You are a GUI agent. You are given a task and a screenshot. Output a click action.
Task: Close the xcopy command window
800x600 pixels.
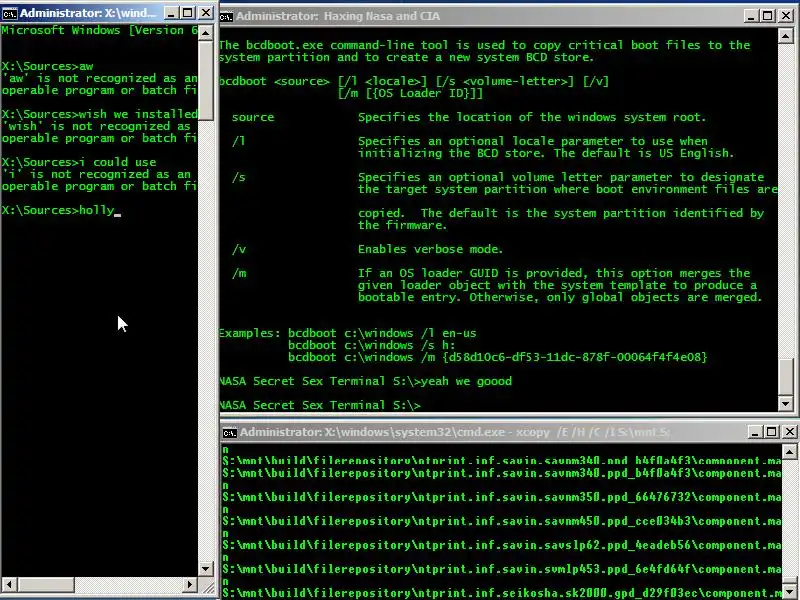(790, 432)
